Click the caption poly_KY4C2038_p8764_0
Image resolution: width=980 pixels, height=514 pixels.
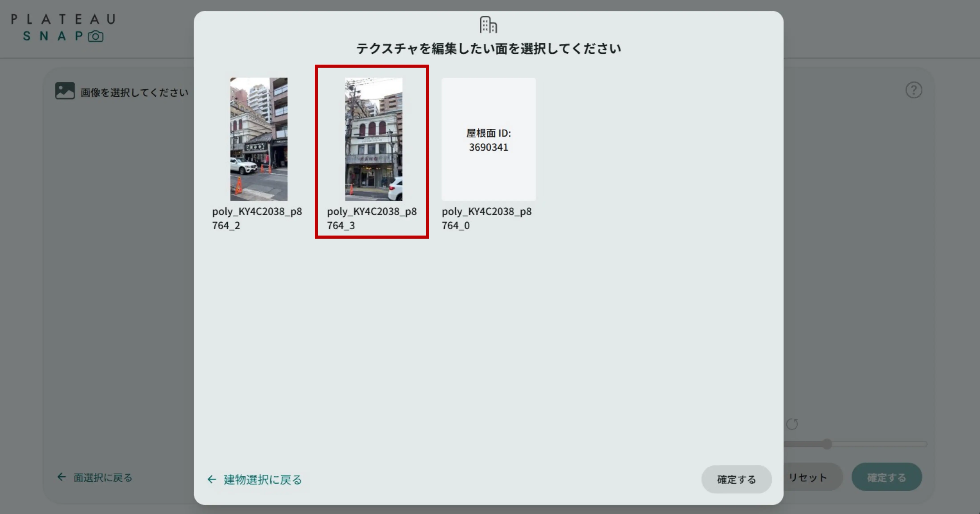[x=487, y=218]
